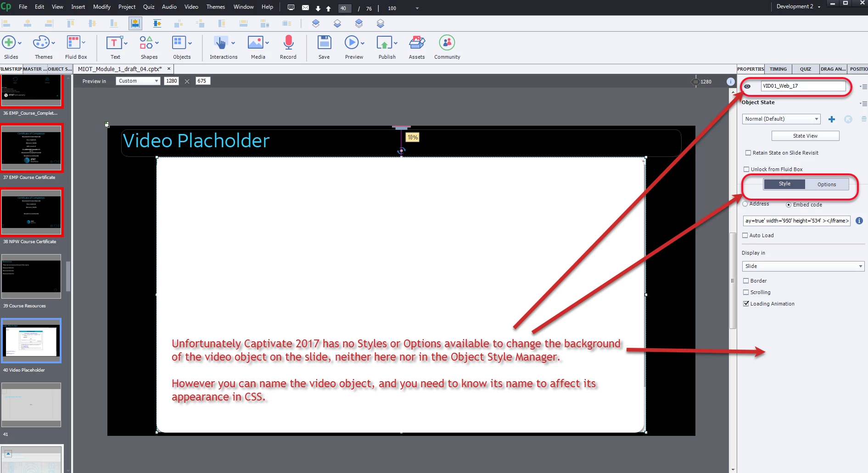Open the Development 2 workspace dropdown
868x473 pixels.
[798, 6]
